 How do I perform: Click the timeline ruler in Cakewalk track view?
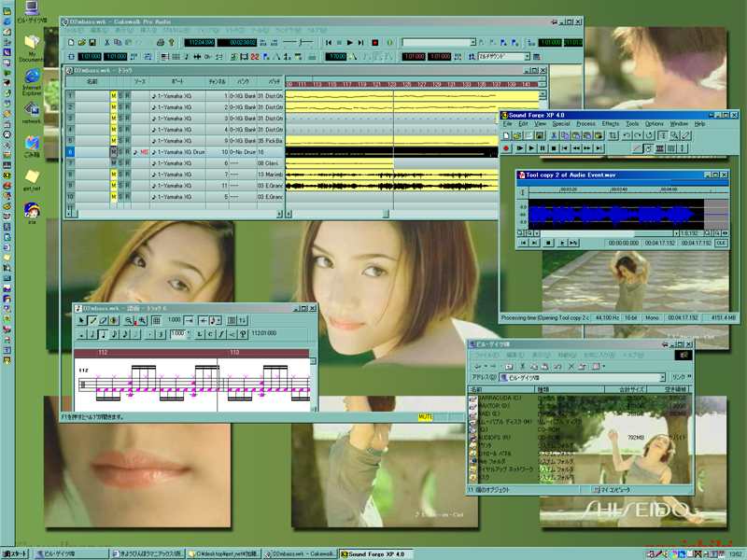(413, 84)
